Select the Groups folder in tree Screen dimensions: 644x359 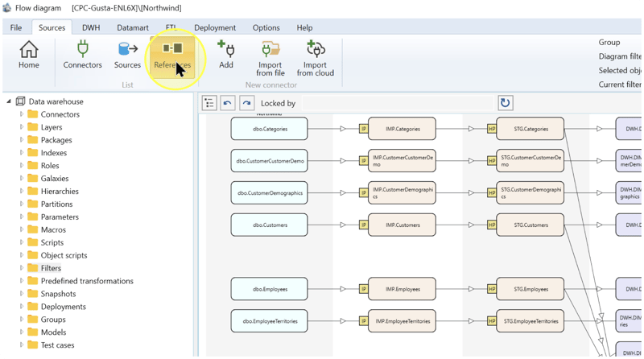pyautogui.click(x=53, y=320)
